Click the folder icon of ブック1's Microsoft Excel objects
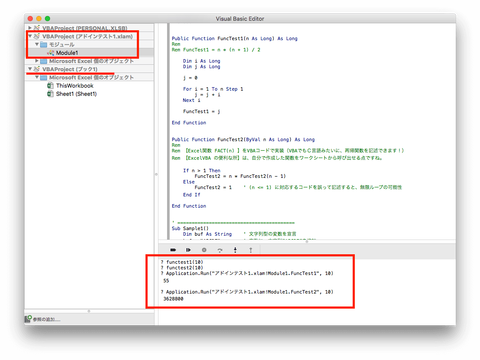Screen dimensions: 480x360 point(44,77)
